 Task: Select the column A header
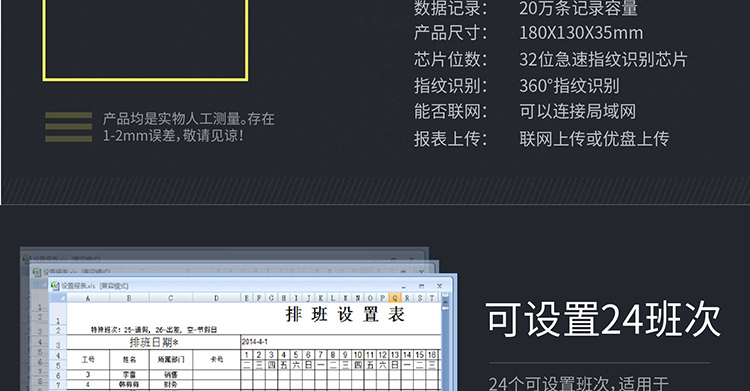(88, 298)
